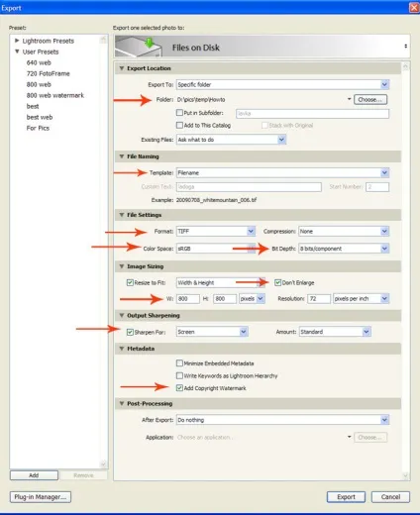Select the 800 web watermark preset
Image resolution: width=420 pixels, height=515 pixels.
point(55,95)
